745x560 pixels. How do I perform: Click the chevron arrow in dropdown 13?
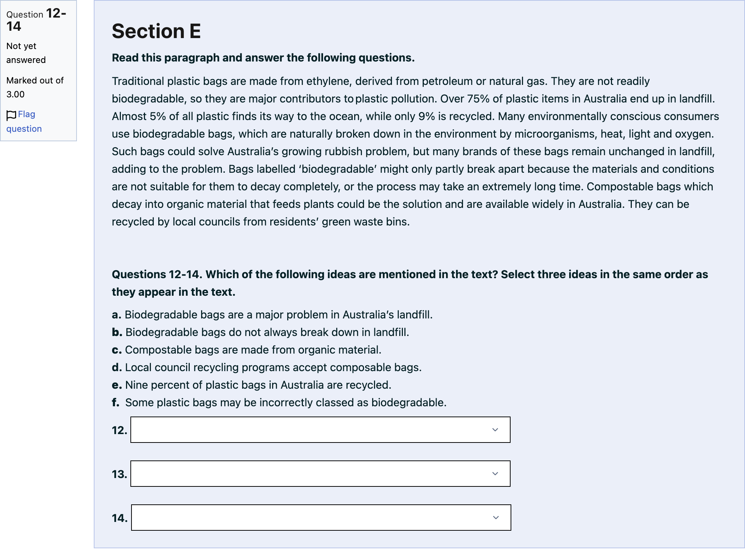tap(495, 474)
